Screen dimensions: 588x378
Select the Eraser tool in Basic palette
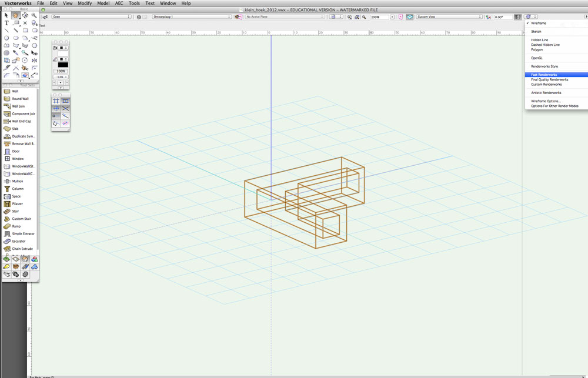[x=25, y=75]
